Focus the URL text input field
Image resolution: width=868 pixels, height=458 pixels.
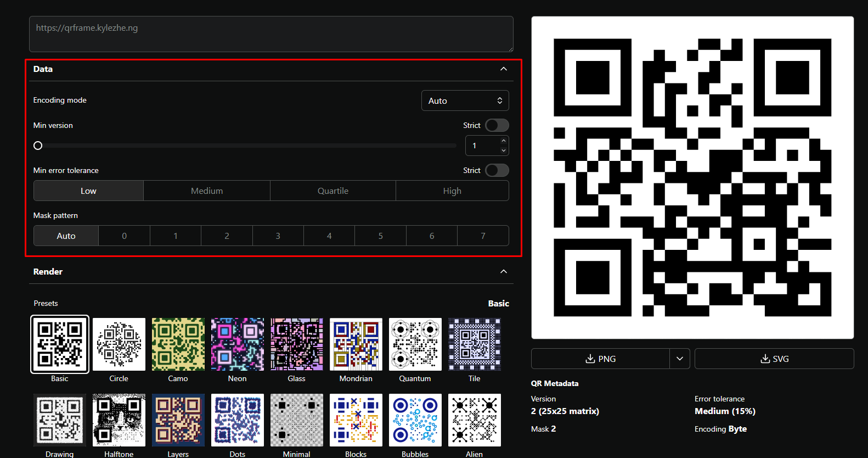tap(271, 34)
